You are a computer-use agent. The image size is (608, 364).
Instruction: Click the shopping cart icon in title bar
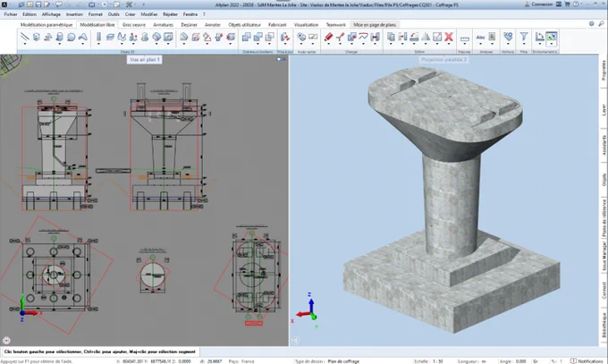(x=567, y=4)
